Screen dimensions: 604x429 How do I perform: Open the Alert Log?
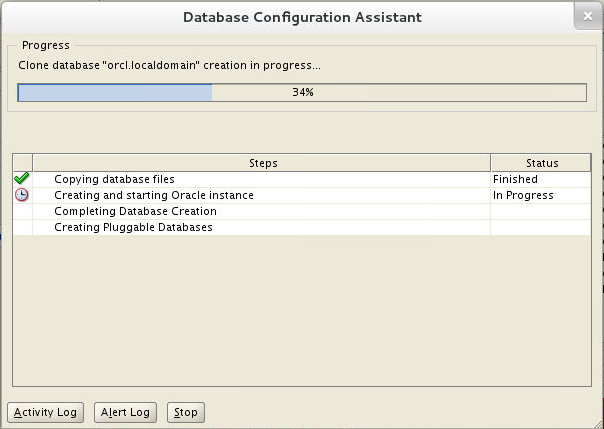[x=125, y=412]
